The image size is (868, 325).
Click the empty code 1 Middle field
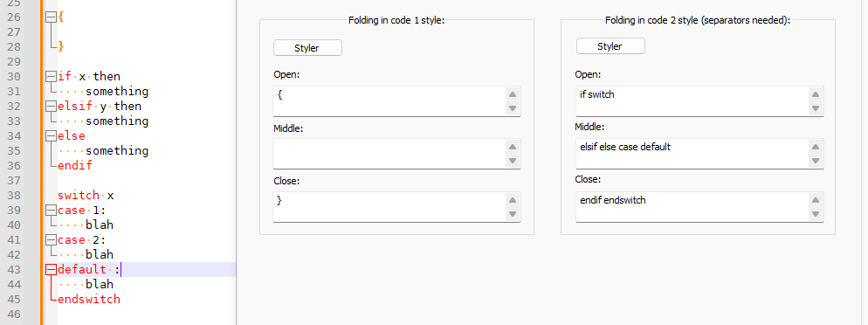click(x=389, y=154)
